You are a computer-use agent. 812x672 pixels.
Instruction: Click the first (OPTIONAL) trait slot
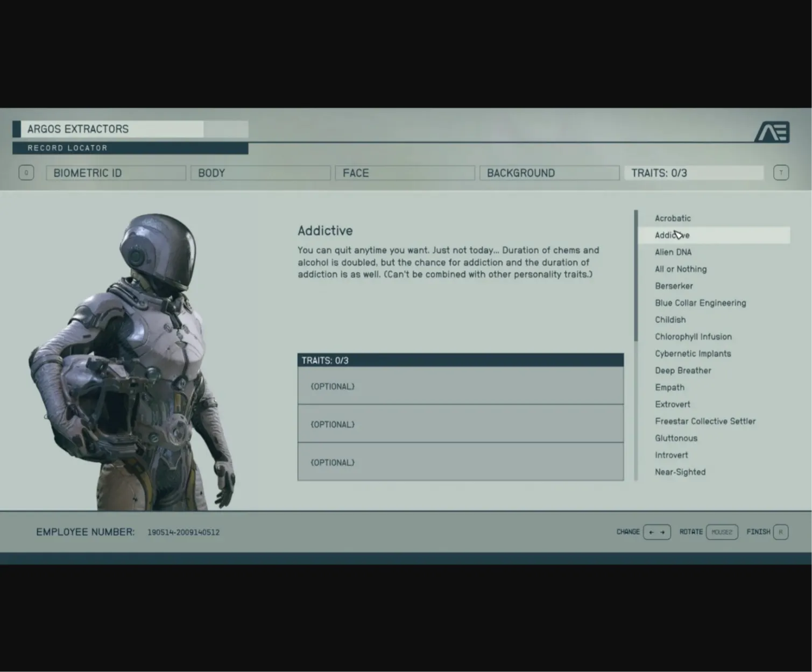[x=461, y=386]
